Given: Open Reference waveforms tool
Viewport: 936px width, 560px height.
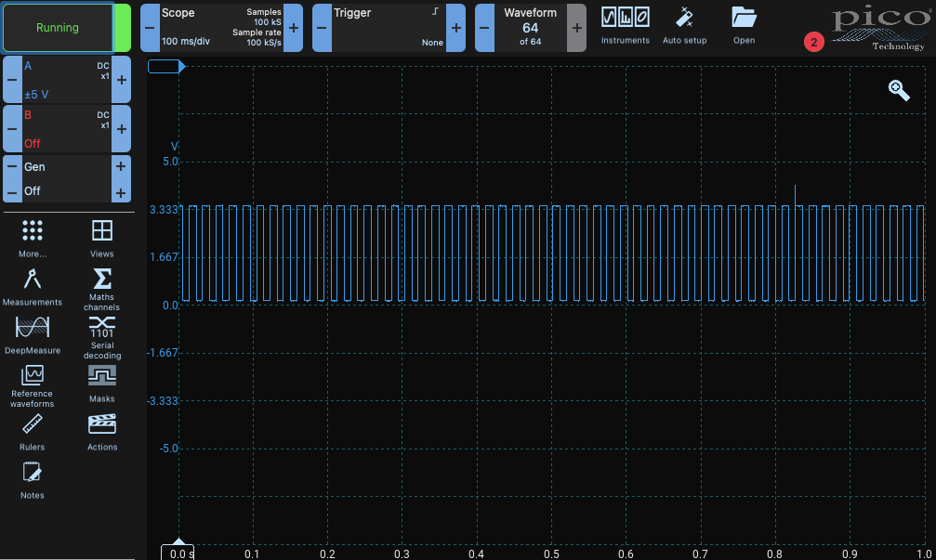Looking at the screenshot, I should (x=33, y=385).
